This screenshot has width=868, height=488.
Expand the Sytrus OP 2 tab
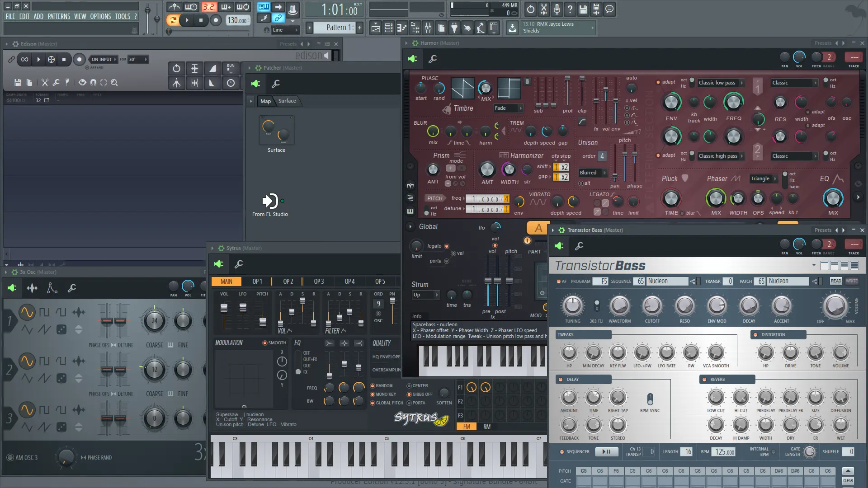click(x=288, y=281)
